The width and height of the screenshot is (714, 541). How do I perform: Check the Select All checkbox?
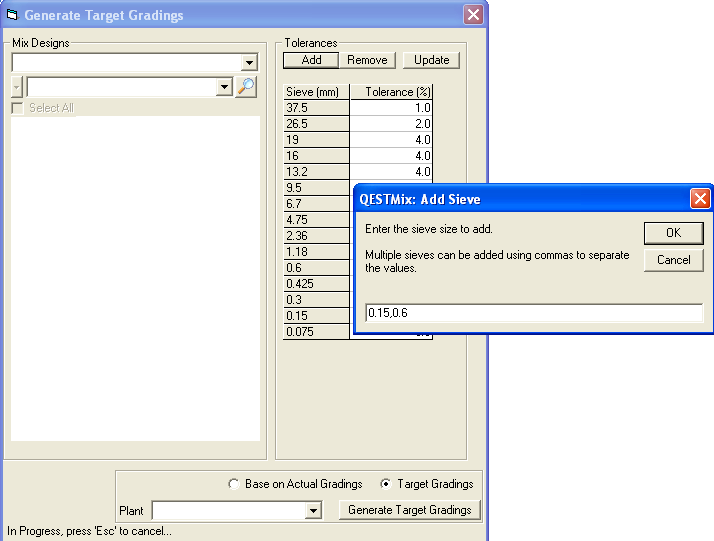pos(17,108)
